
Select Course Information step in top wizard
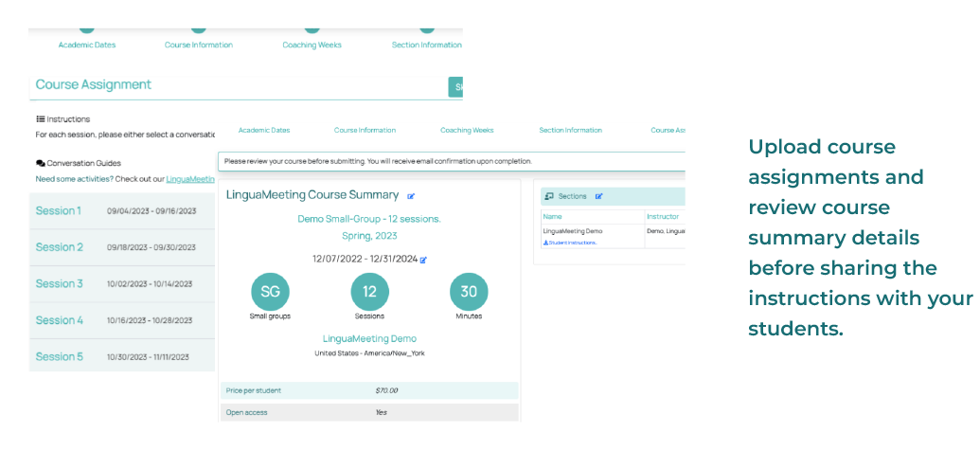click(198, 45)
